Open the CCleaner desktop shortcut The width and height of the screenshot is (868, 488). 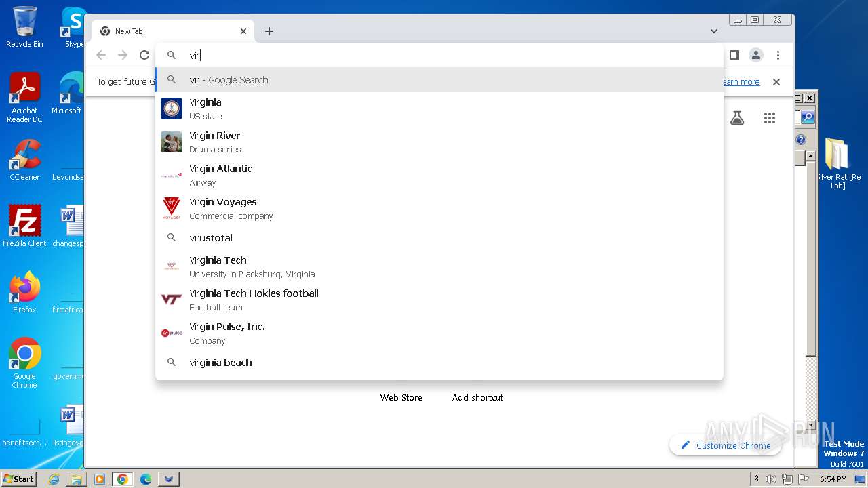pos(24,160)
